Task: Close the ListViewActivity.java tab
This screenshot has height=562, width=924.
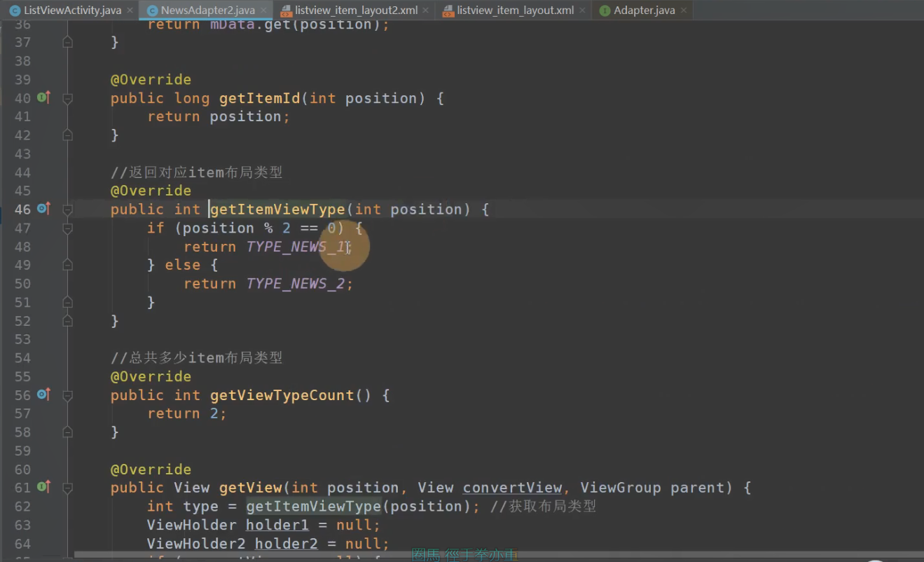Action: point(130,11)
